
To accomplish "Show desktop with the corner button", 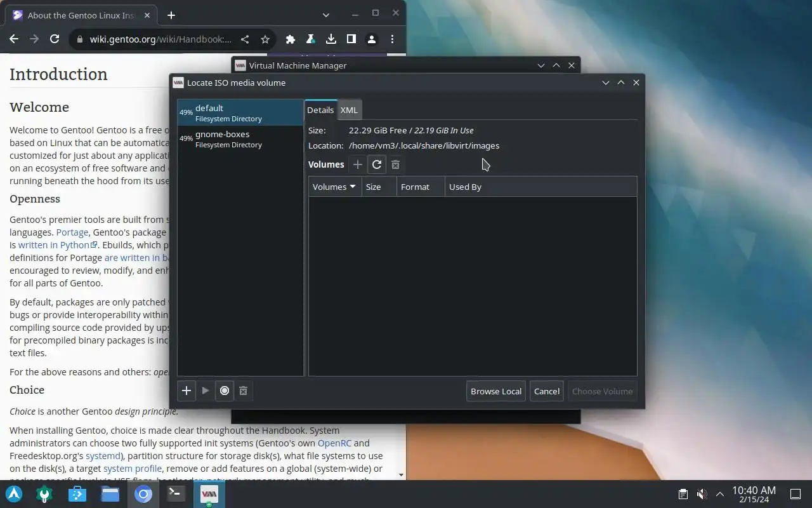I will click(x=795, y=494).
